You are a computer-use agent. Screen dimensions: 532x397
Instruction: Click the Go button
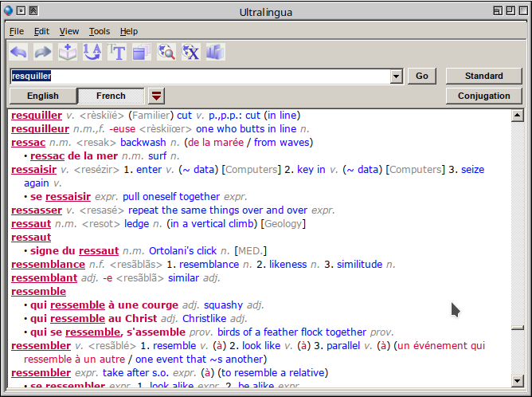tap(422, 76)
